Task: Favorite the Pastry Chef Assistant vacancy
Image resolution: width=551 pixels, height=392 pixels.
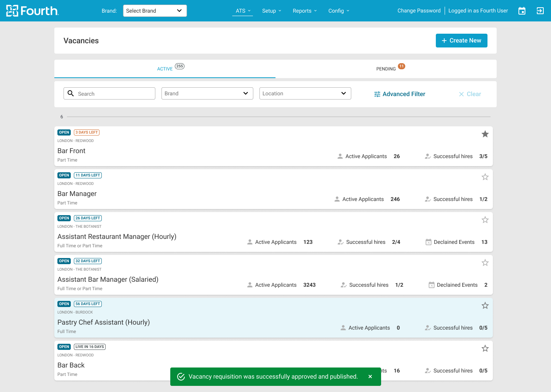Action: (485, 305)
